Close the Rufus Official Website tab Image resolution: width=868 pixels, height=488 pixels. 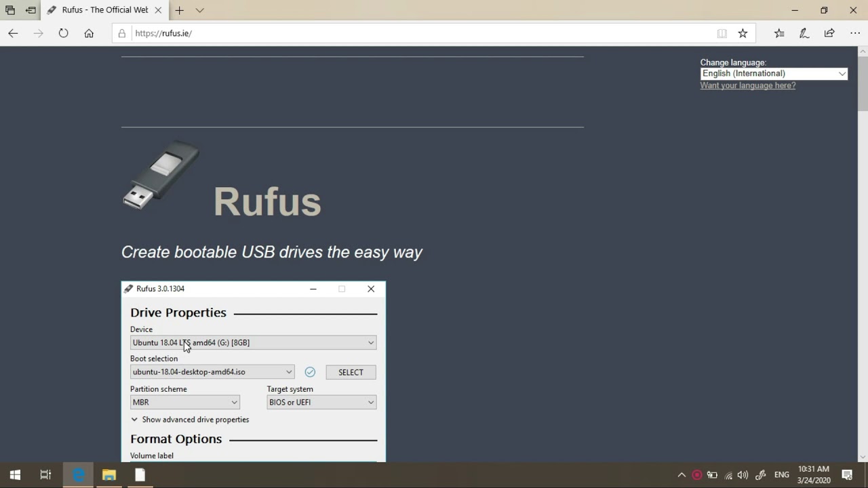coord(158,10)
